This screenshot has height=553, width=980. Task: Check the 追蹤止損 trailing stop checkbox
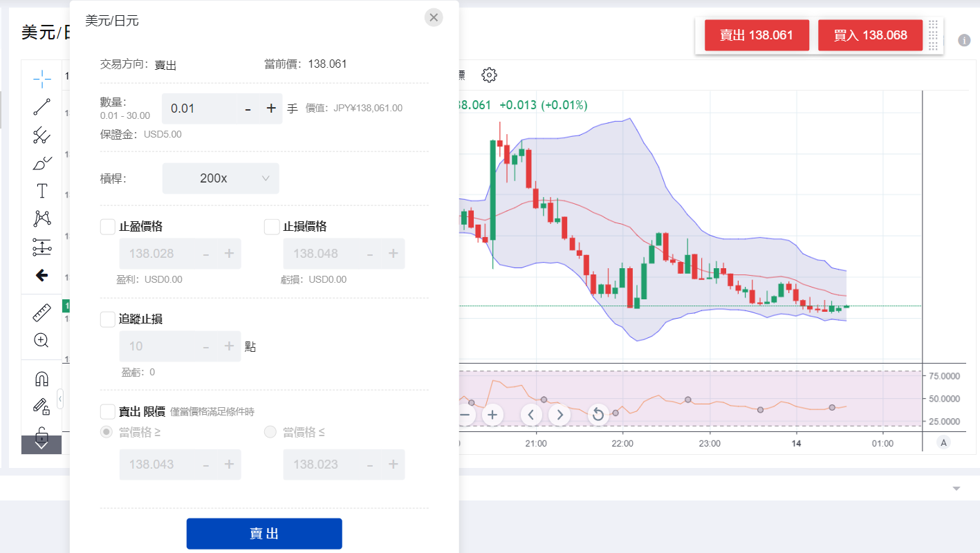pyautogui.click(x=108, y=319)
